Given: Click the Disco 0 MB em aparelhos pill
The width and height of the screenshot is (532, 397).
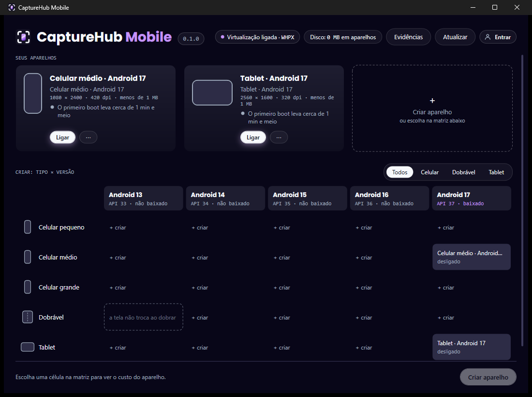Looking at the screenshot, I should click(343, 37).
